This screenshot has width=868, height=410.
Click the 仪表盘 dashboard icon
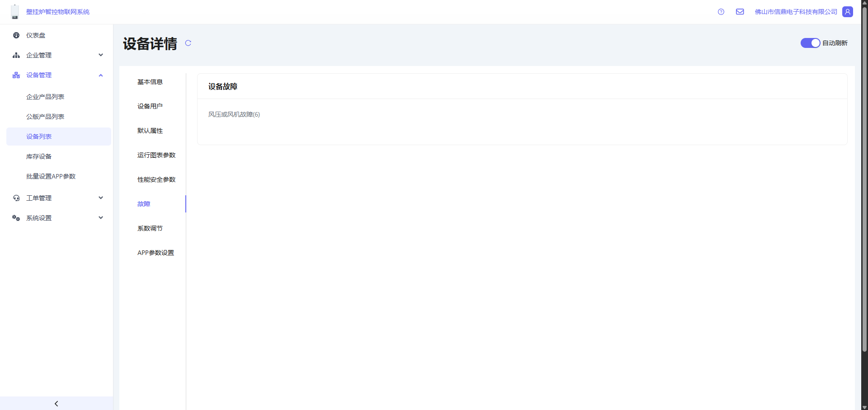pos(16,35)
